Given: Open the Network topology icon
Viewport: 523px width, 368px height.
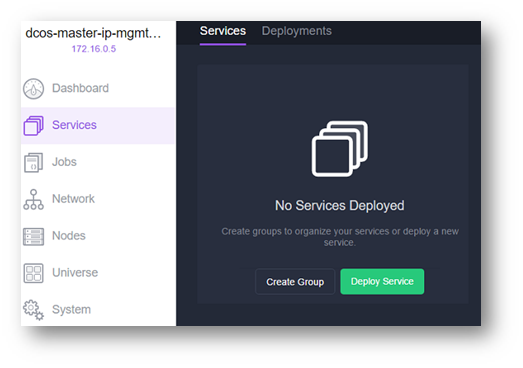Looking at the screenshot, I should (33, 200).
